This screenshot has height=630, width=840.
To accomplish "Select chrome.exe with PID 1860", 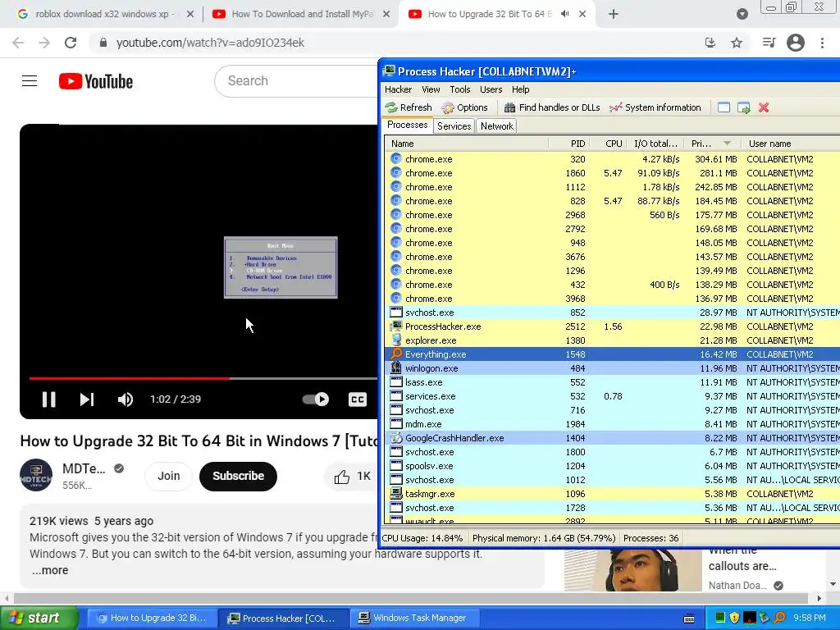I will point(612,173).
